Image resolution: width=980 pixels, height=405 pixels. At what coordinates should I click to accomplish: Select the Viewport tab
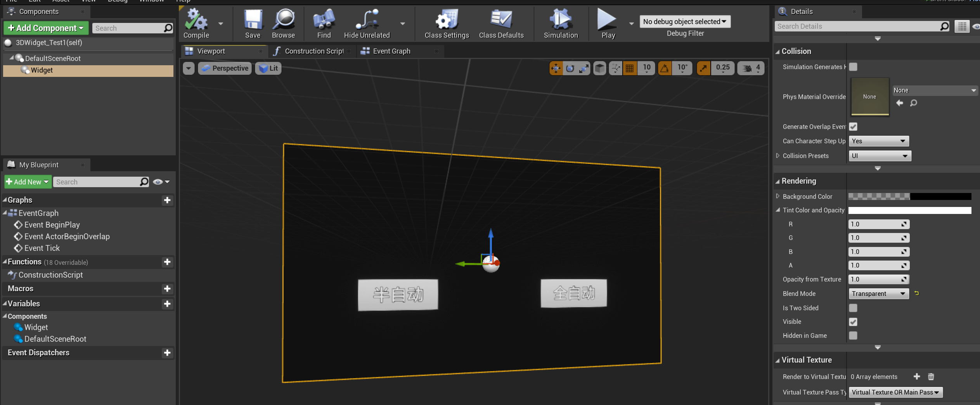tap(224, 51)
